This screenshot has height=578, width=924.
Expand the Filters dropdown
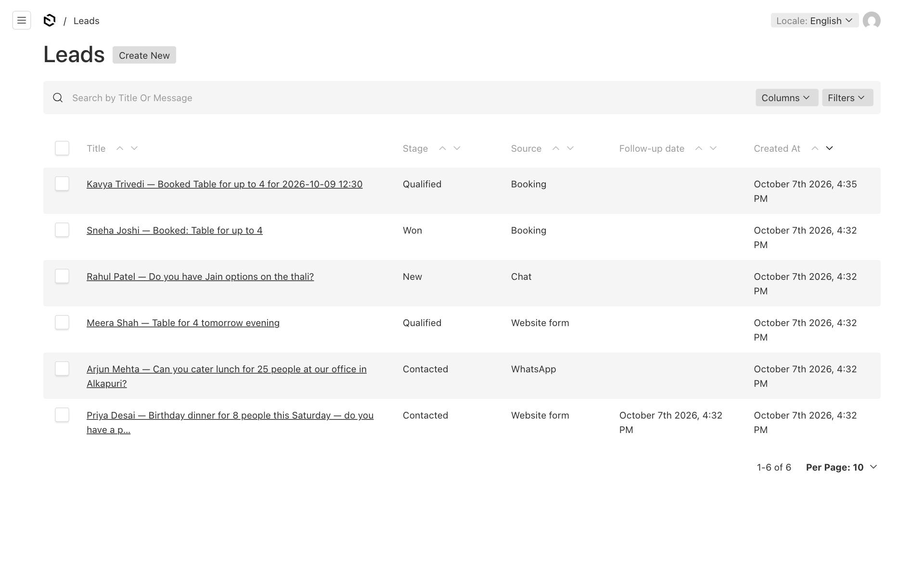(x=847, y=98)
